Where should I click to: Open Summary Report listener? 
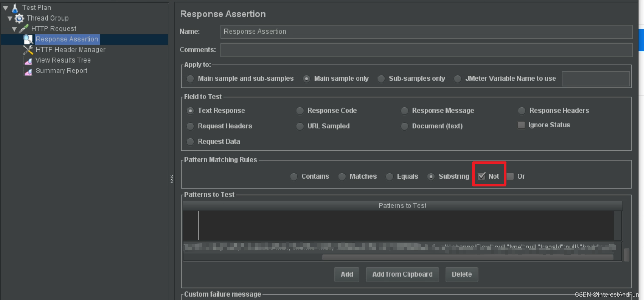[x=61, y=71]
